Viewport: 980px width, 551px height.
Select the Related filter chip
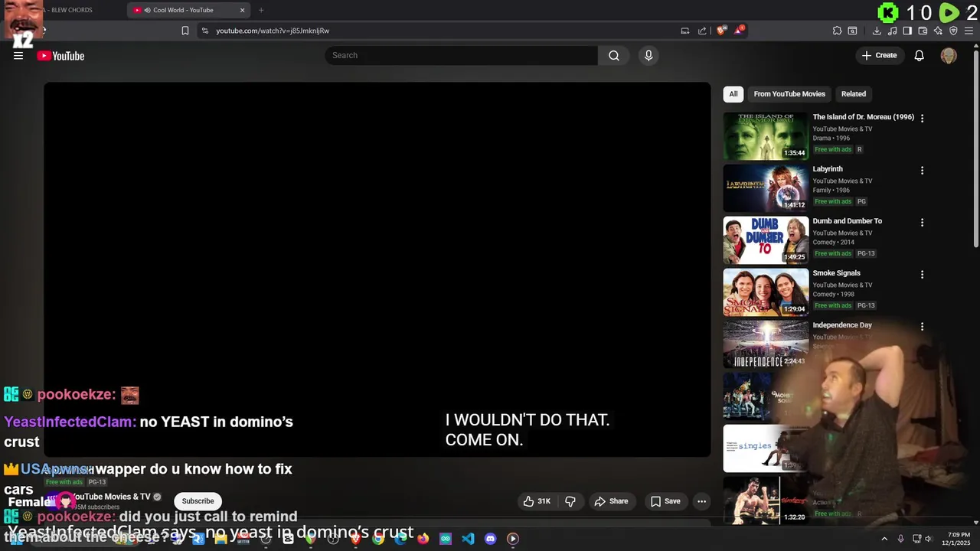click(854, 94)
